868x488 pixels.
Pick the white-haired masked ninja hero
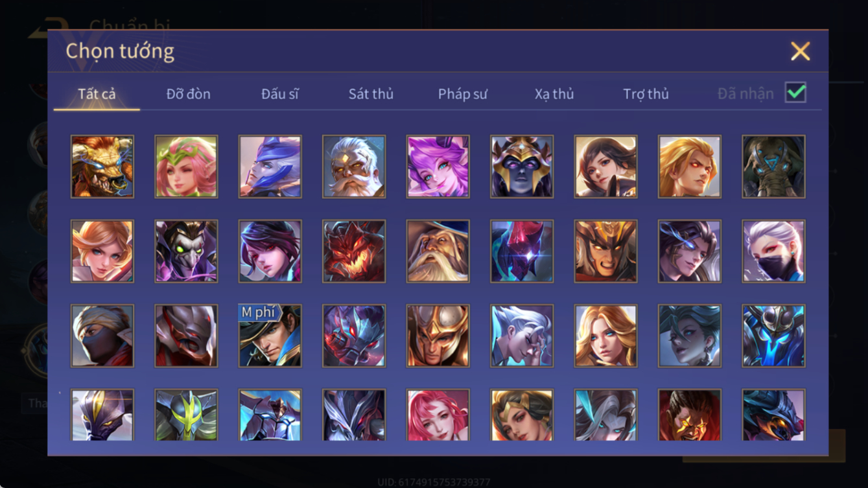(773, 251)
